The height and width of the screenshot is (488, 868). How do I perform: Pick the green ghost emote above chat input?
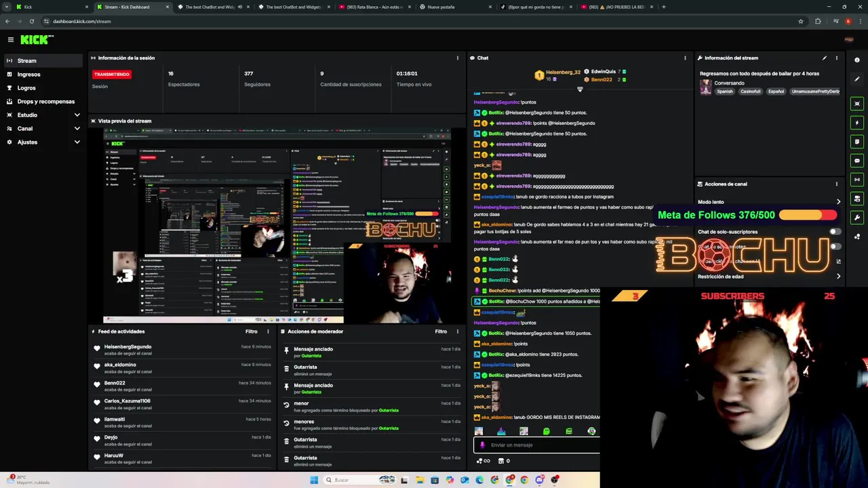click(x=547, y=431)
